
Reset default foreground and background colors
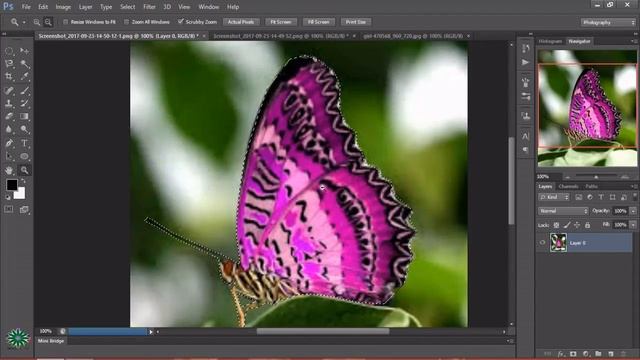point(8,197)
